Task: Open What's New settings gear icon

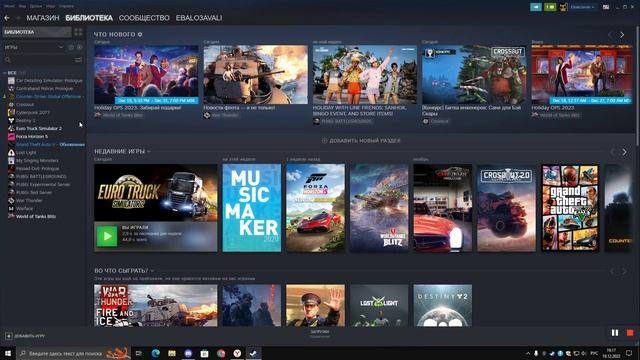Action: tap(140, 34)
